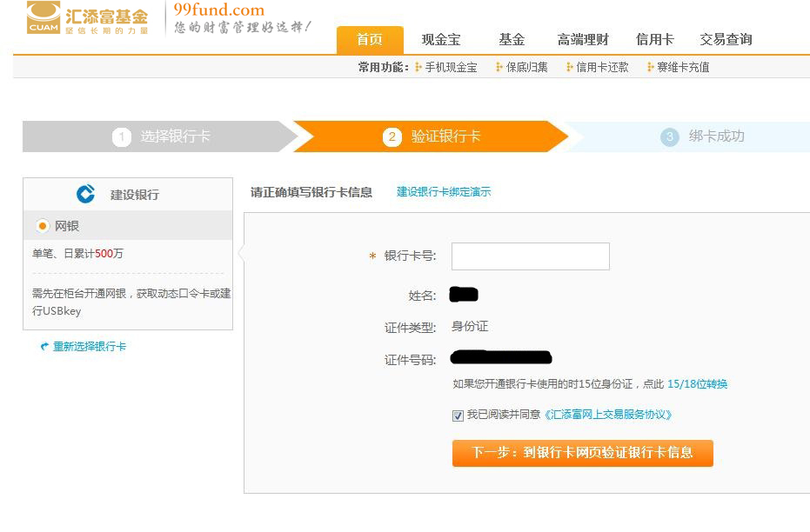Open the 首页 tab
The height and width of the screenshot is (532, 810).
click(370, 40)
